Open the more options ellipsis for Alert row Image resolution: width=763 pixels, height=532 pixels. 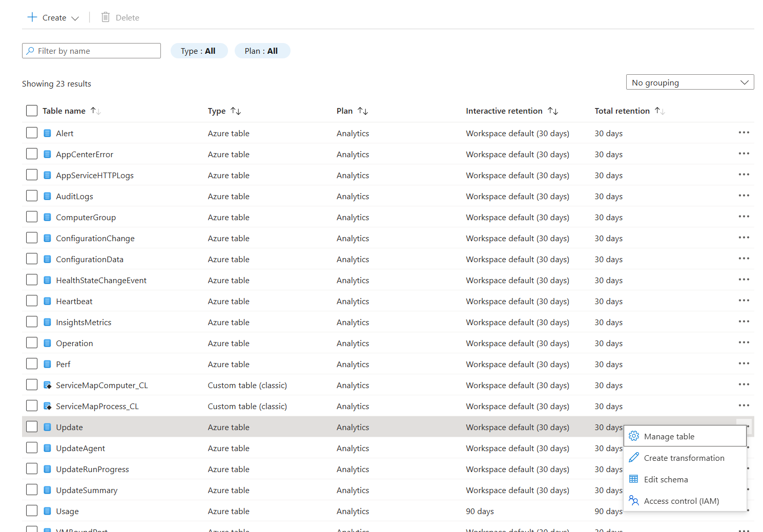click(744, 133)
